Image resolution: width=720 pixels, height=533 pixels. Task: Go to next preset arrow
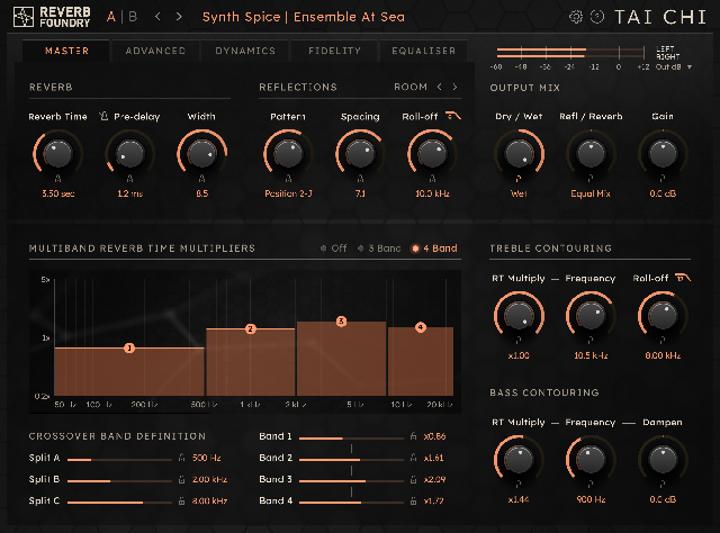coord(179,17)
